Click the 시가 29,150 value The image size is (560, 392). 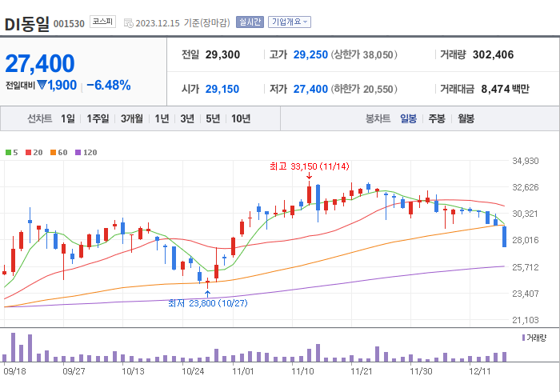coord(222,89)
